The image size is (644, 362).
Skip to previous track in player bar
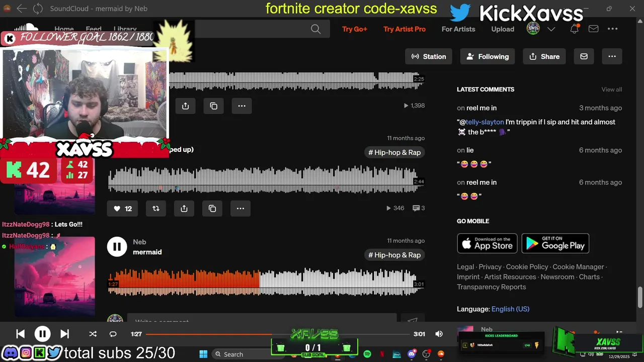coord(20,334)
